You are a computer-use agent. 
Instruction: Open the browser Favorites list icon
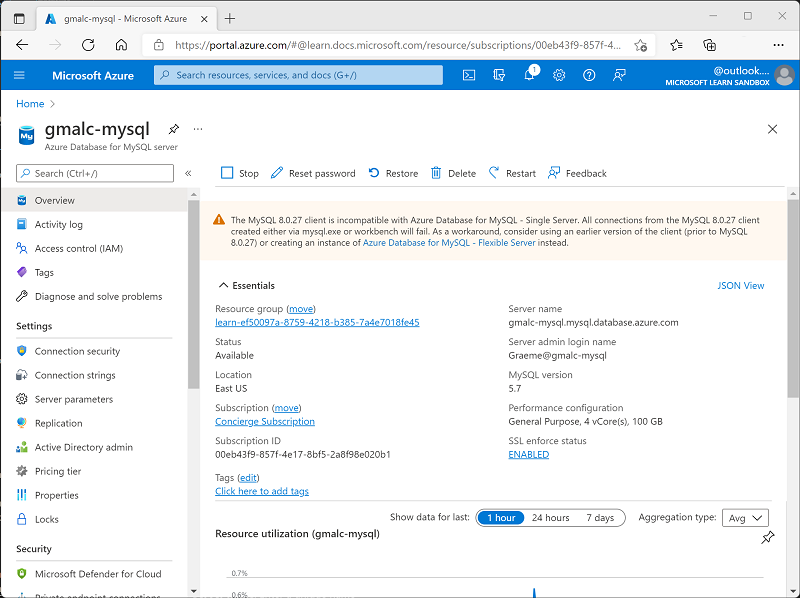pos(677,45)
